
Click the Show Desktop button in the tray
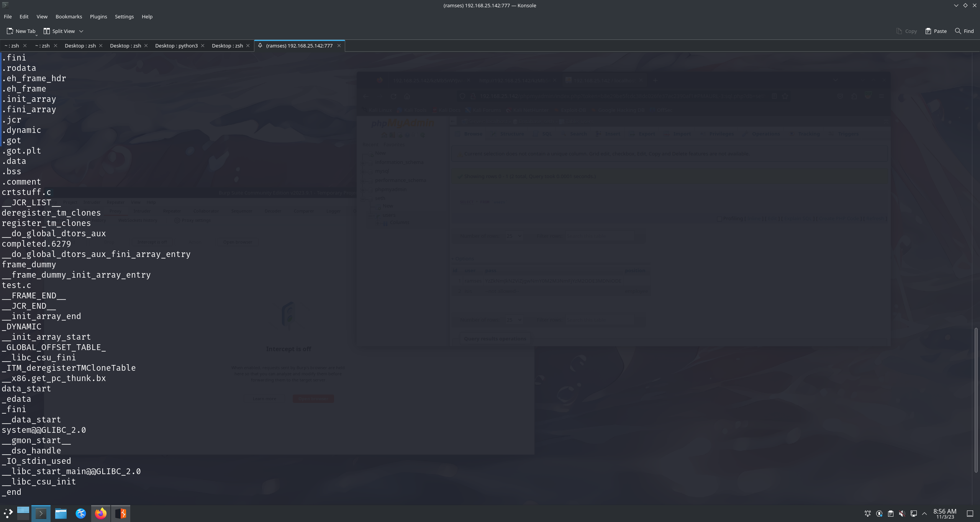click(x=970, y=514)
